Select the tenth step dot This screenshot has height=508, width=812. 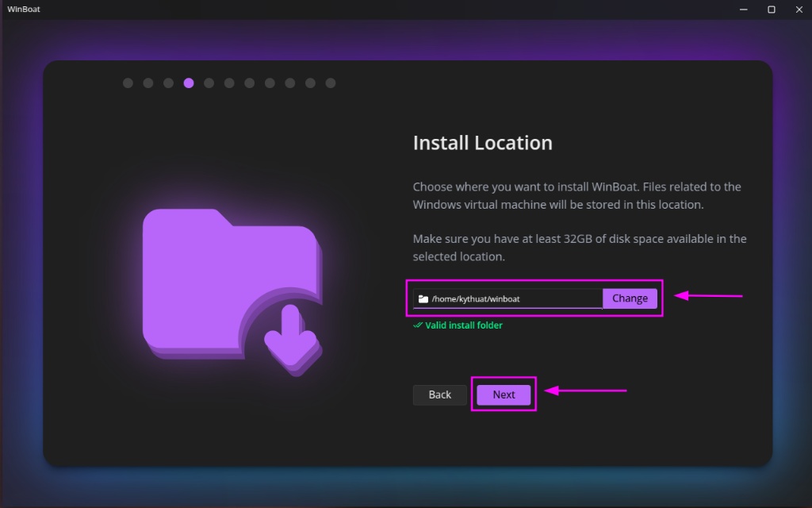tap(310, 83)
